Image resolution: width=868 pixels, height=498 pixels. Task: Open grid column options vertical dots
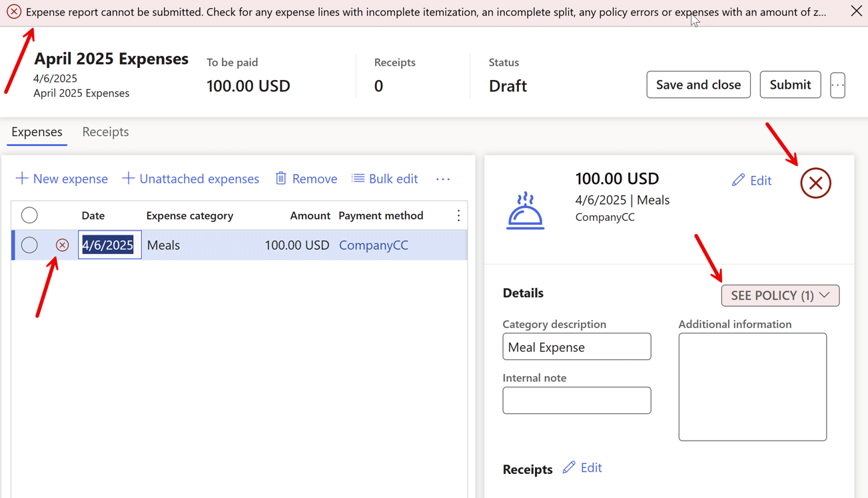[x=458, y=215]
